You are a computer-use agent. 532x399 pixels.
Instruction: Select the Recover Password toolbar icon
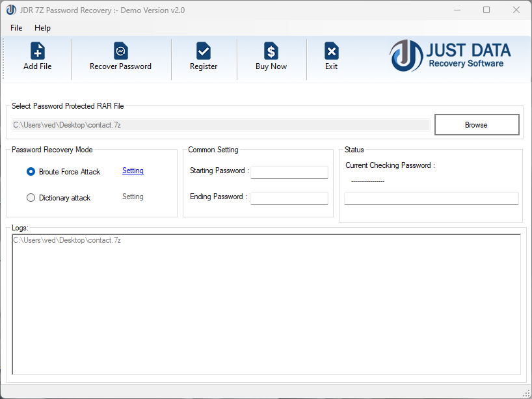click(x=120, y=59)
